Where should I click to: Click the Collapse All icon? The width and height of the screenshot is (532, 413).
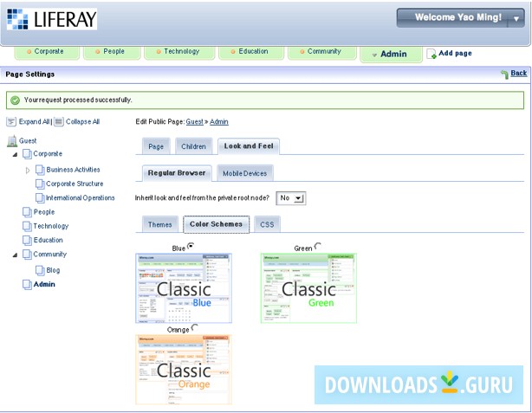pos(59,122)
